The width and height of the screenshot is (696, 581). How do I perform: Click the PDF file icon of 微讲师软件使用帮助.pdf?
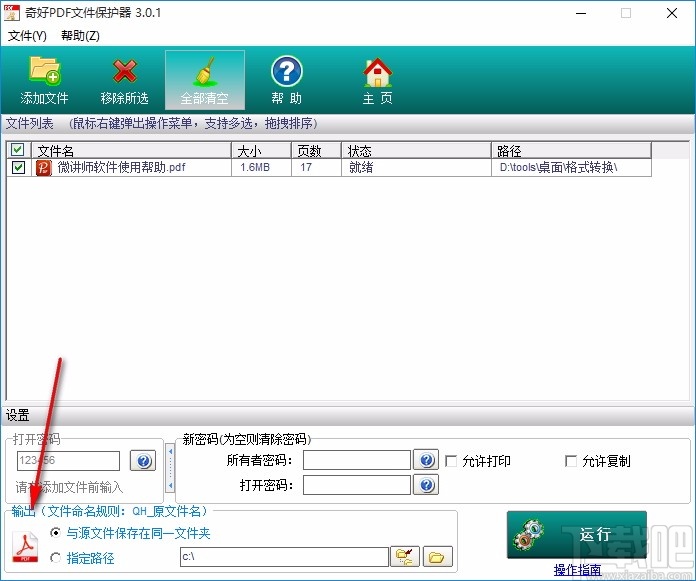pyautogui.click(x=44, y=168)
